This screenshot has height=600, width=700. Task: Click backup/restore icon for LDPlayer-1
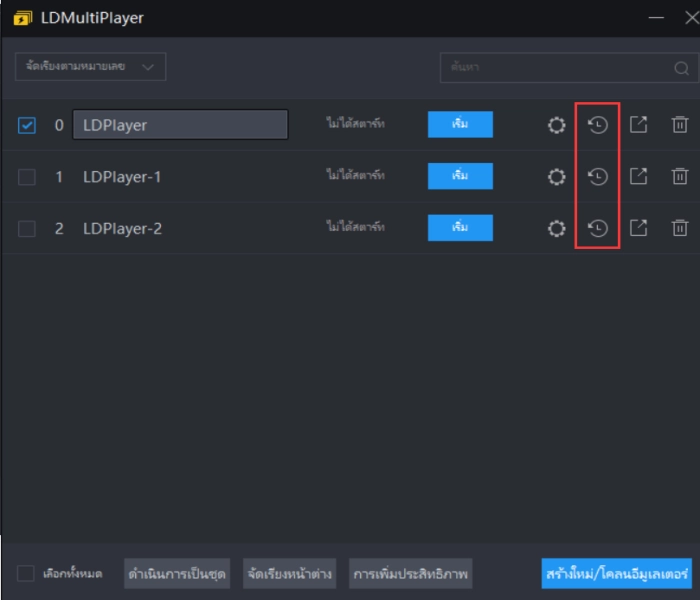tap(597, 177)
